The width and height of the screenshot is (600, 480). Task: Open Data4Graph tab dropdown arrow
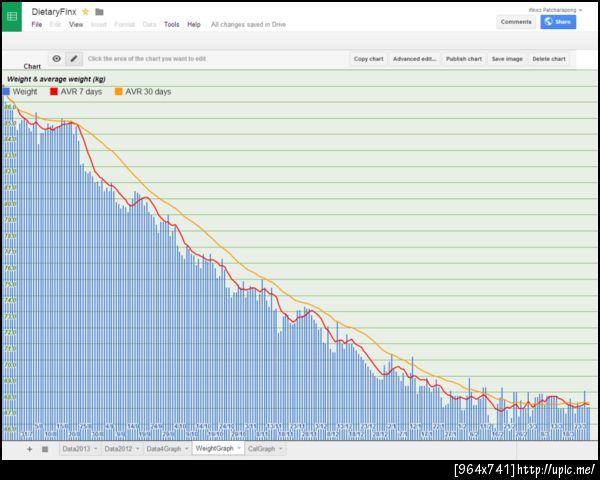click(x=186, y=449)
